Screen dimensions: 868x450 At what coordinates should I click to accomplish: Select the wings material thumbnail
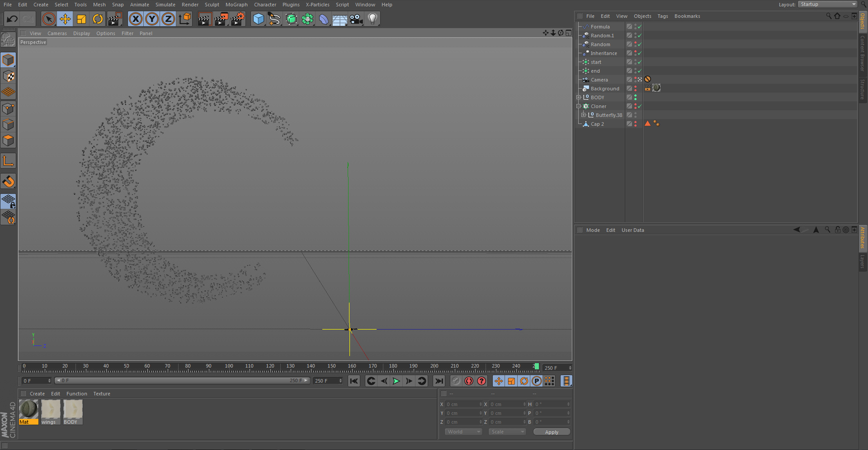click(x=50, y=409)
